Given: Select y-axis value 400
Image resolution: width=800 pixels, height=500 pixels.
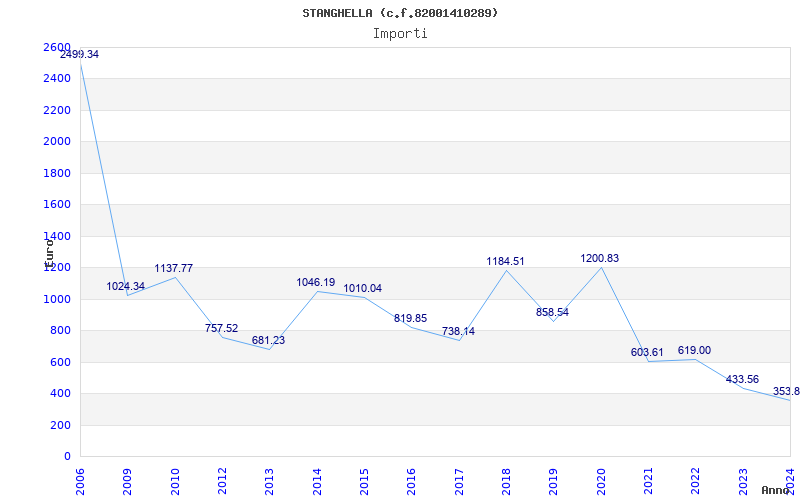Looking at the screenshot, I should pos(60,393).
